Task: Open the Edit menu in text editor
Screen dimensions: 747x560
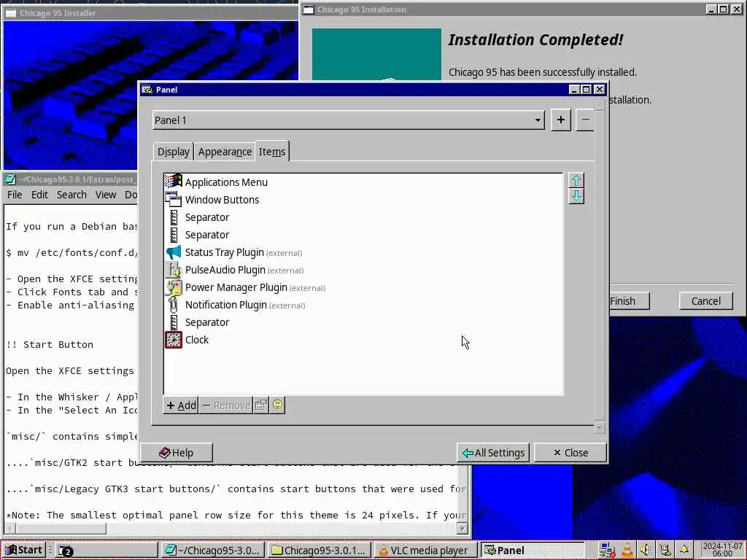Action: pyautogui.click(x=39, y=194)
